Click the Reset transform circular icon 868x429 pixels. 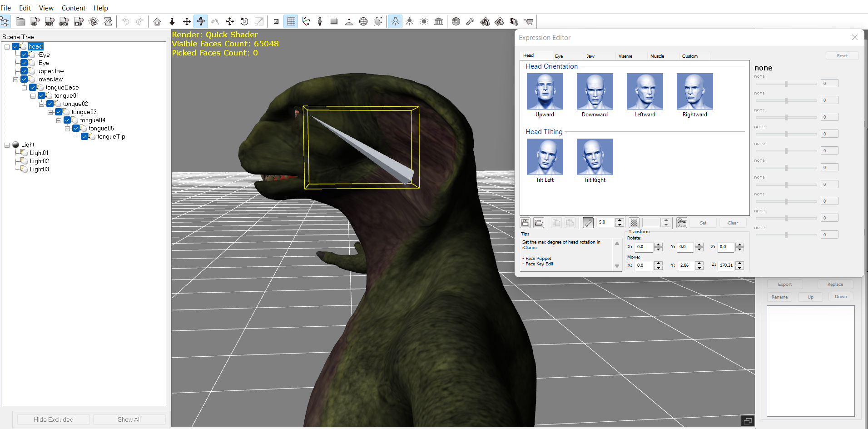click(244, 21)
